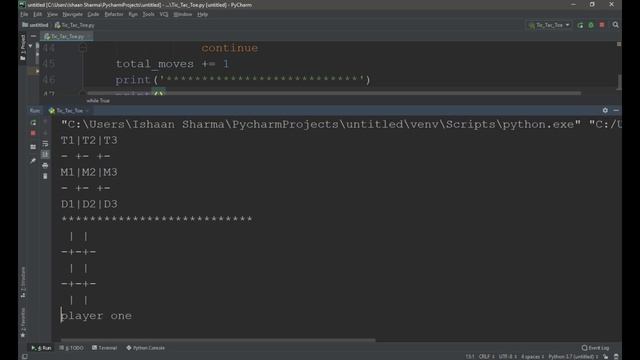640x360 pixels.
Task: Open the Code menu
Action: click(93, 14)
